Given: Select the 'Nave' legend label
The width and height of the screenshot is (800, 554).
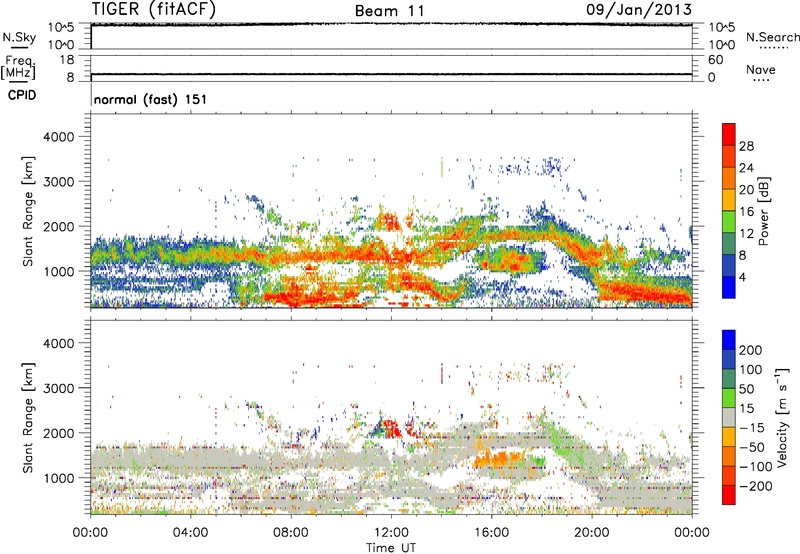Looking at the screenshot, I should coord(761,69).
